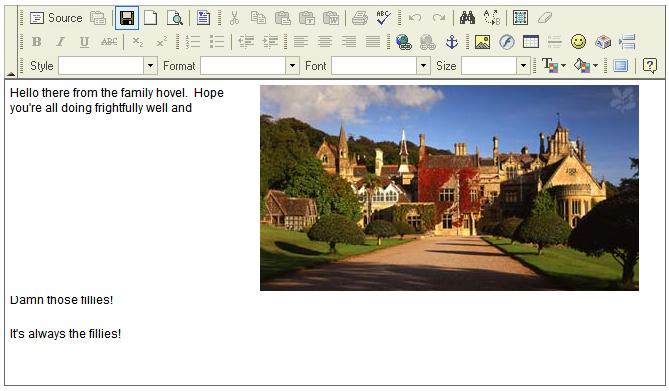Click the Undo arrow icon
The height and width of the screenshot is (391, 669).
click(x=415, y=18)
